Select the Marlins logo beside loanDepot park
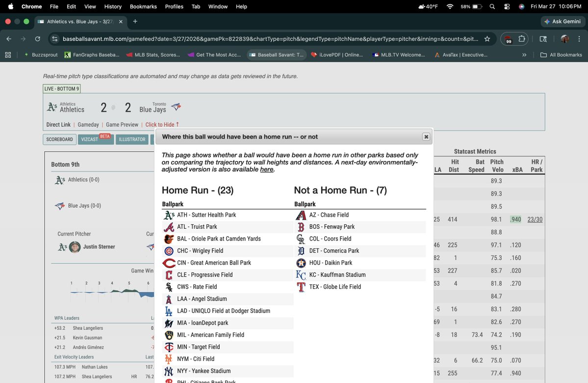The width and height of the screenshot is (588, 383). [x=169, y=323]
